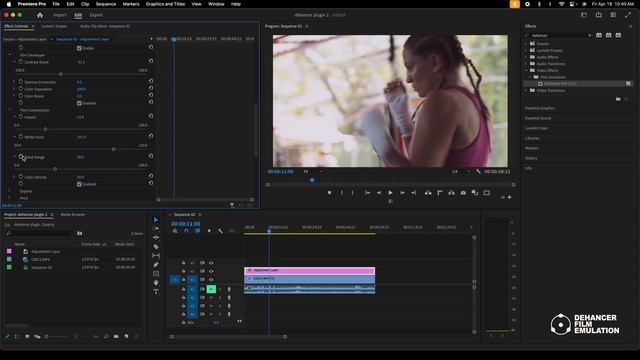Viewport: 640px width, 360px height.
Task: Click the Home icon in header bar
Action: click(40, 15)
